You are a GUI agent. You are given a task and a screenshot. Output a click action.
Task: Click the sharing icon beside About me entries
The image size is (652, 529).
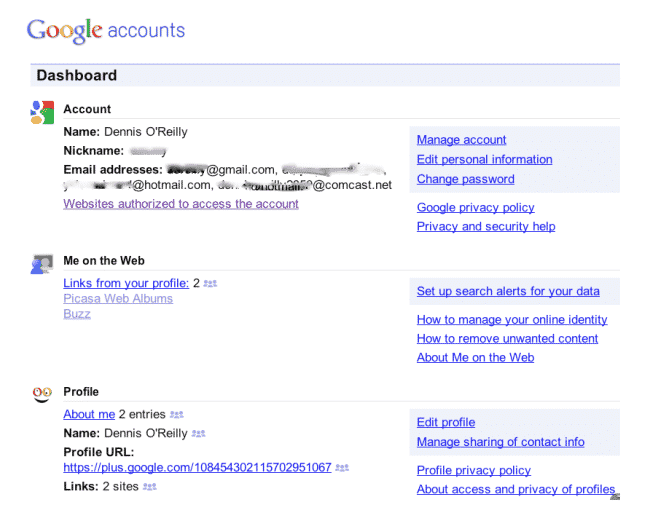point(177,414)
